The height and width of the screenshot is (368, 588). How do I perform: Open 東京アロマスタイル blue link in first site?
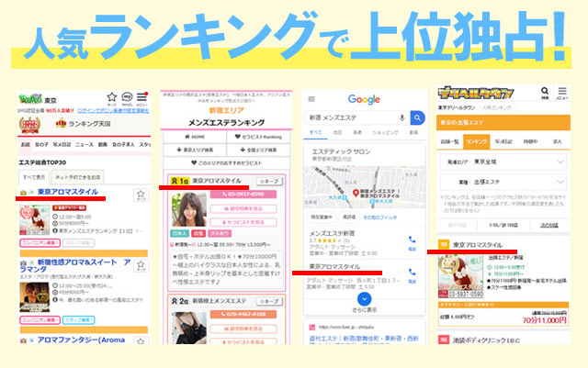click(68, 192)
